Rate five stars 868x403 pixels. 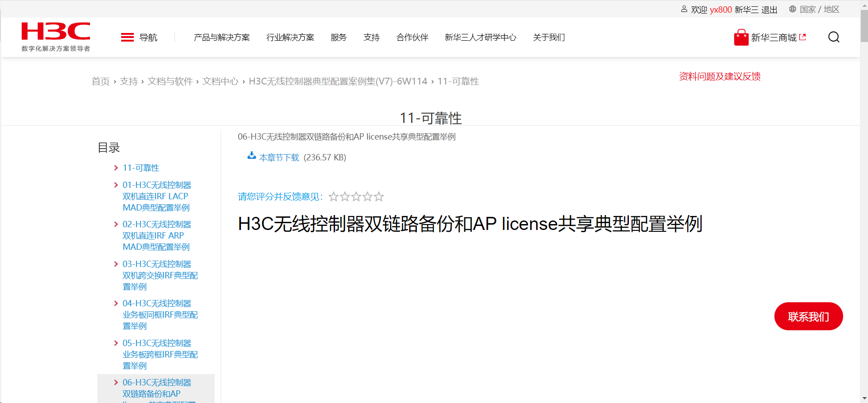point(379,197)
